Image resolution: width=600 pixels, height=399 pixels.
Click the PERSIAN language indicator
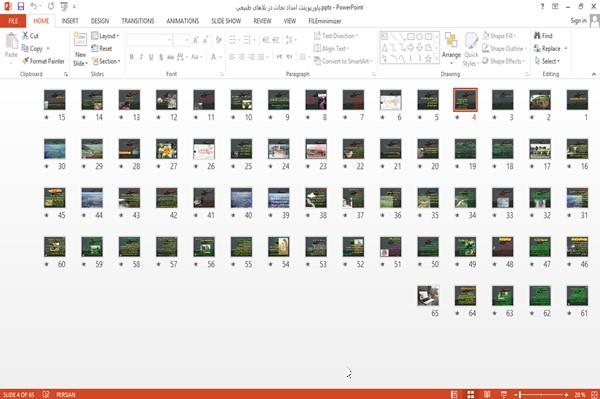pyautogui.click(x=66, y=394)
